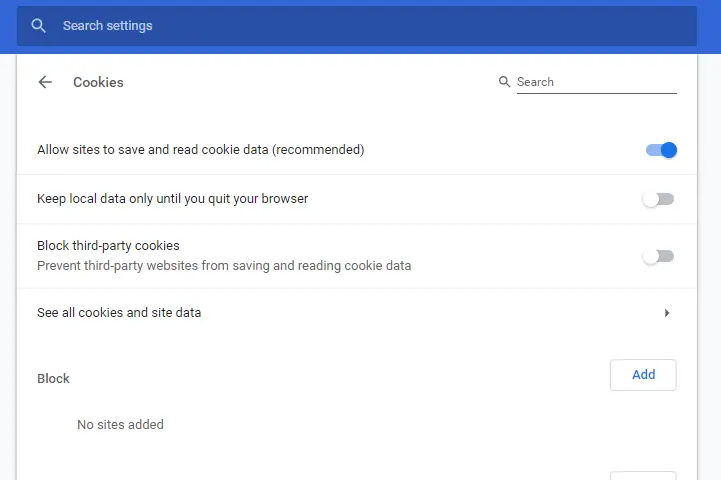
Task: Click the Cookies page title
Action: coord(98,82)
